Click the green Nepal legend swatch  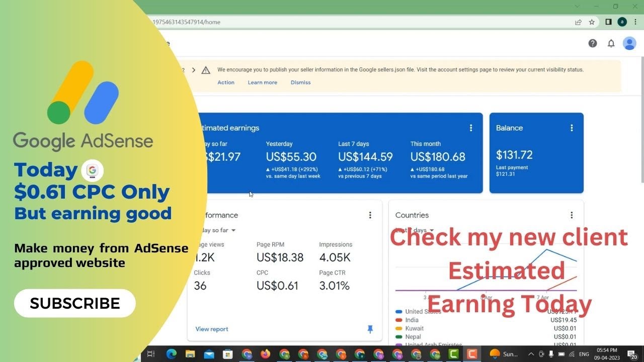(399, 337)
